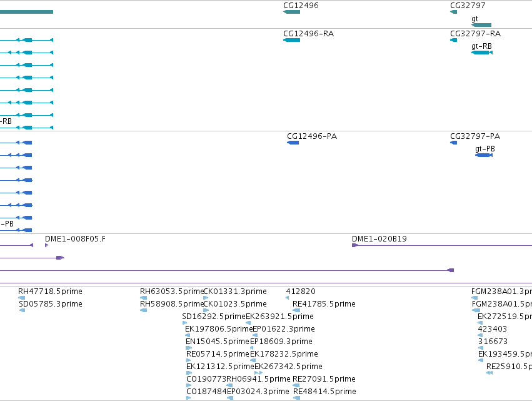Click the EST glyph under RH47718.5prime

21,298
